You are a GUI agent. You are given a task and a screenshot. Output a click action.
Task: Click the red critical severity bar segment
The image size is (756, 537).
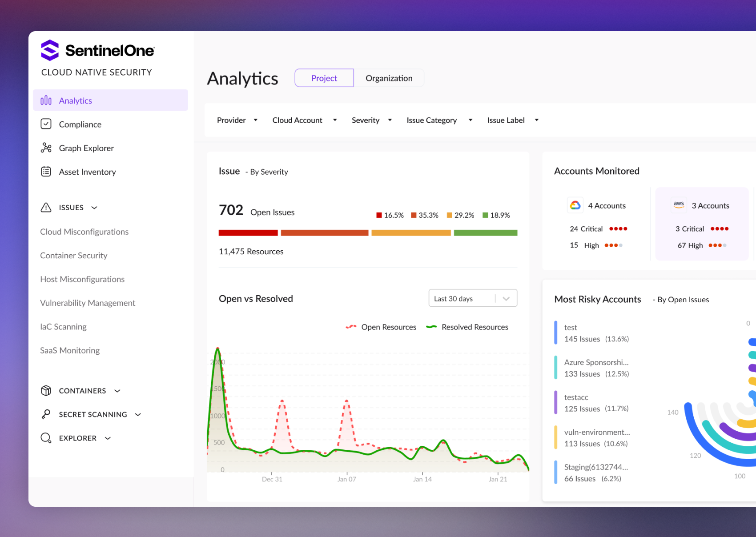point(248,233)
